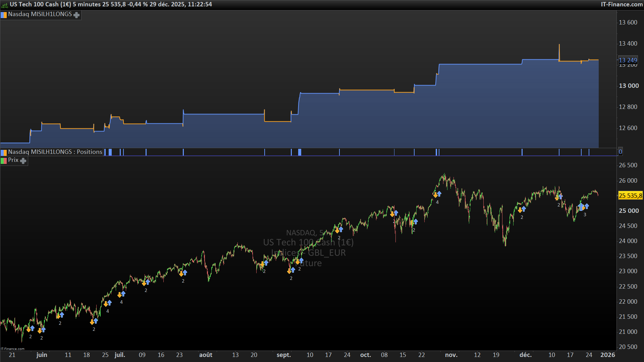
Task: Click the 13 249 equity value tag
Action: (628, 60)
